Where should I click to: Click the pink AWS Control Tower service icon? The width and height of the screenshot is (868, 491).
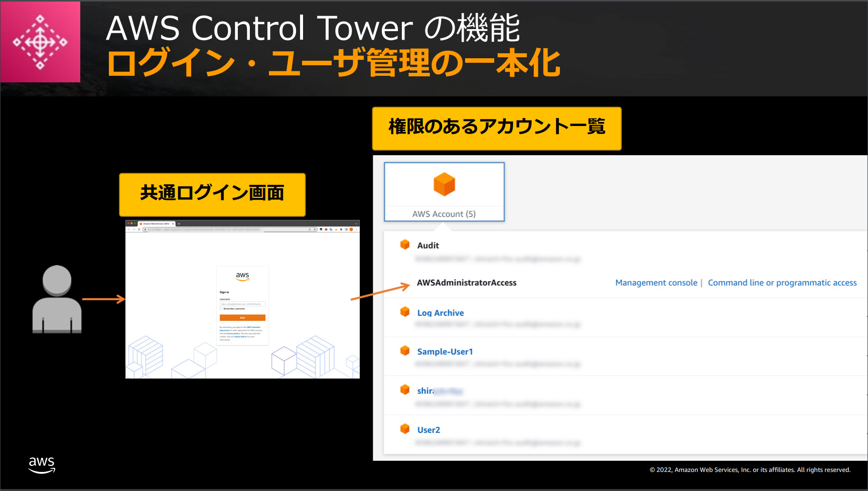pos(40,42)
